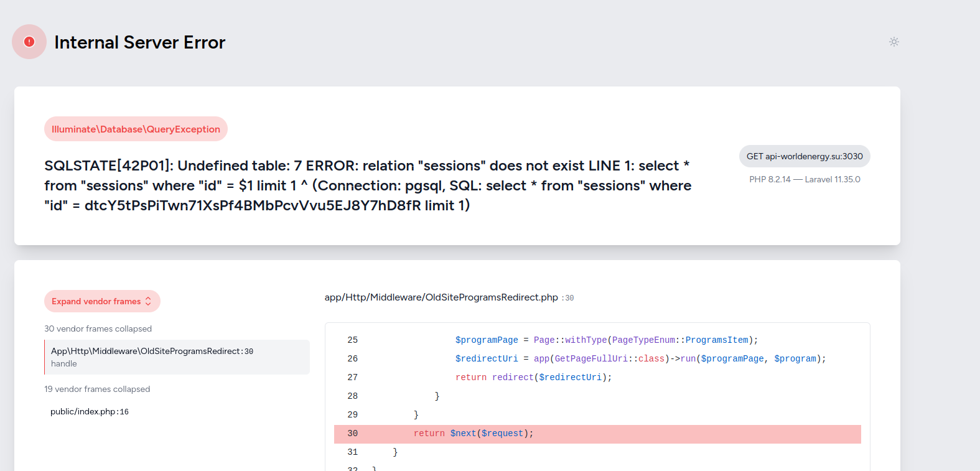The image size is (980, 471).
Task: Expand the 30 vendor frames collapsed row
Action: pos(98,329)
